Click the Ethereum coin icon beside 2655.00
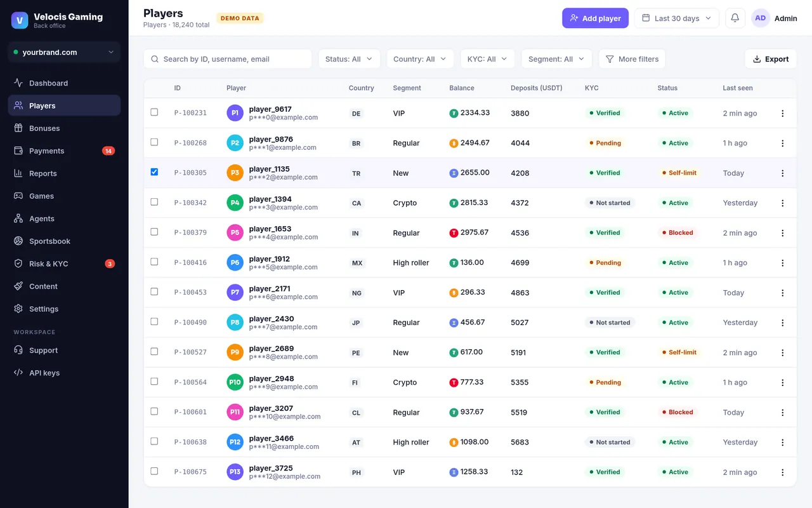 coord(454,173)
